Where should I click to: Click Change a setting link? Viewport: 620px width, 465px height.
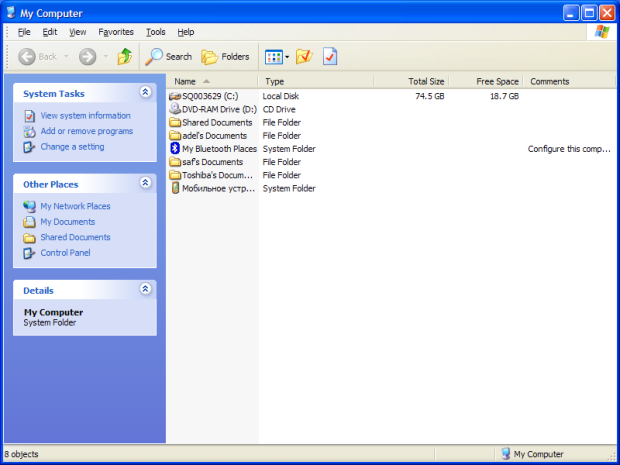tap(72, 147)
